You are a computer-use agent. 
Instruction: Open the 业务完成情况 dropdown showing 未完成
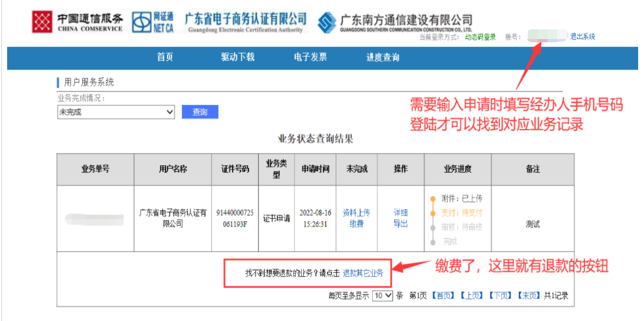coord(116,112)
